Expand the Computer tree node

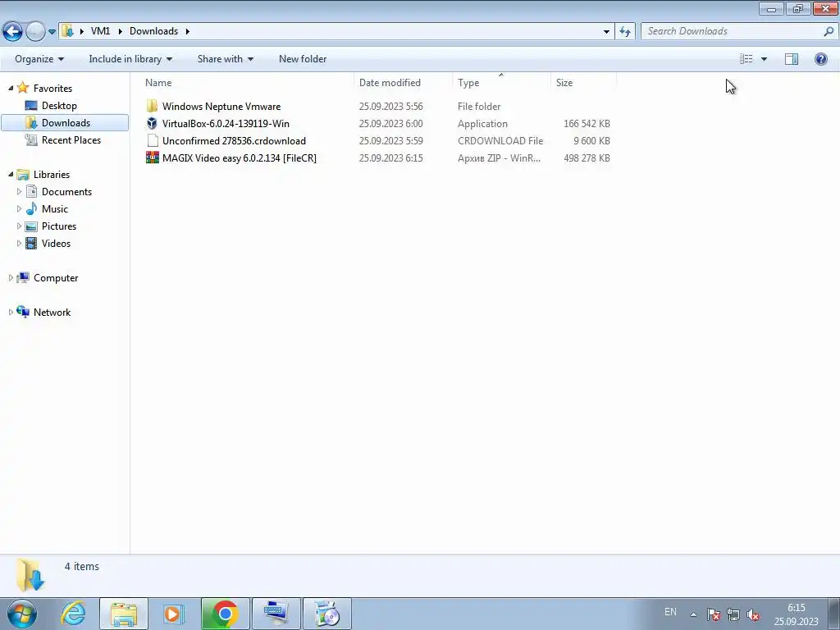(x=11, y=277)
